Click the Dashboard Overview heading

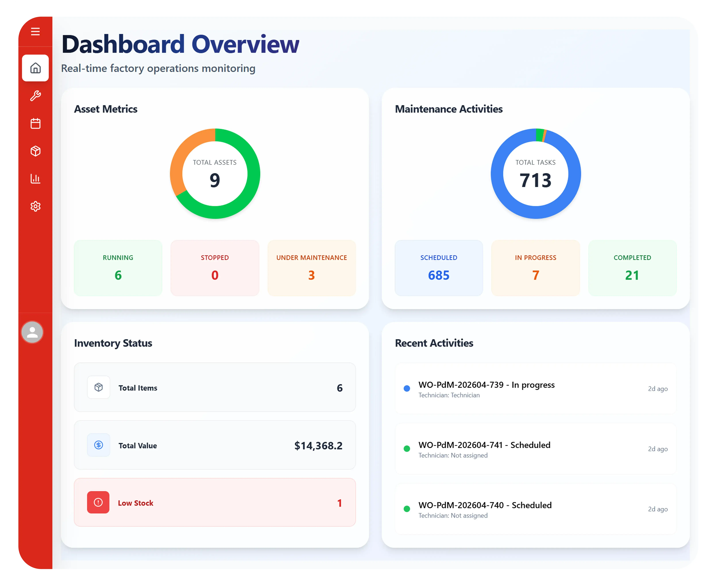click(180, 44)
